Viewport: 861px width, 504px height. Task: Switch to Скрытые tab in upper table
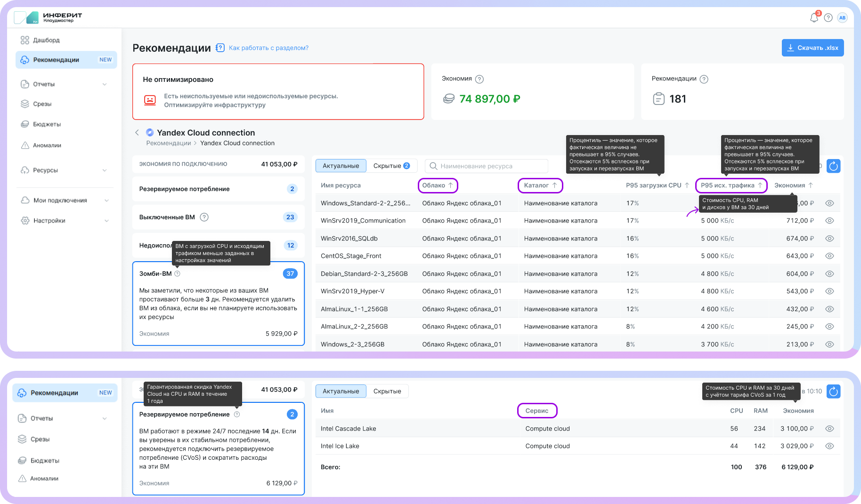[x=391, y=166]
